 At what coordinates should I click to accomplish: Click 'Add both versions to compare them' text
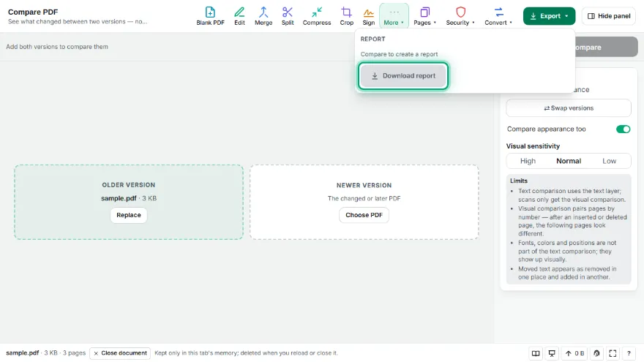pos(57,47)
